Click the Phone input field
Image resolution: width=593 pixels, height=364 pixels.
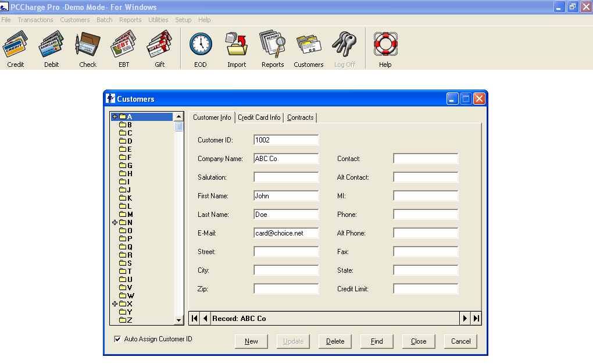tap(426, 215)
